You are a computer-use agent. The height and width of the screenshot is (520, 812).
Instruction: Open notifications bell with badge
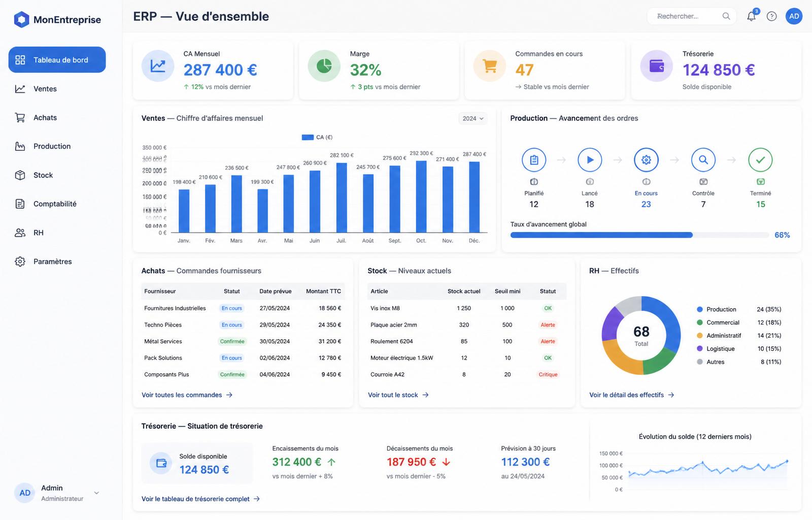pyautogui.click(x=752, y=16)
